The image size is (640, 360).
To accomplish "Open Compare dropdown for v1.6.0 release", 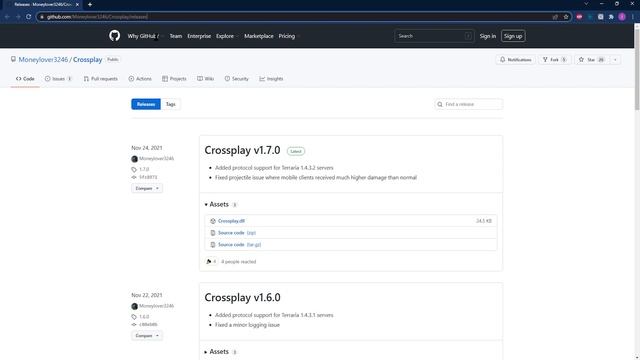I will (147, 336).
